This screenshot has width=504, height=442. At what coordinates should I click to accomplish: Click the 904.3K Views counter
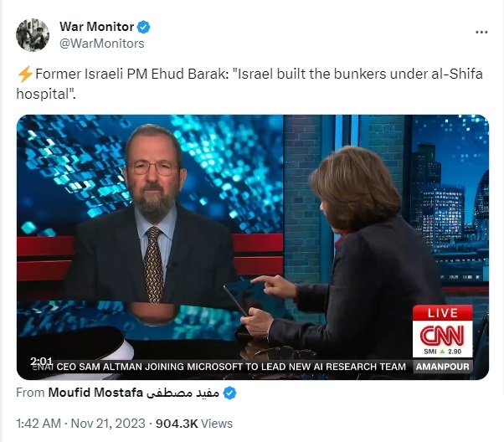point(194,424)
